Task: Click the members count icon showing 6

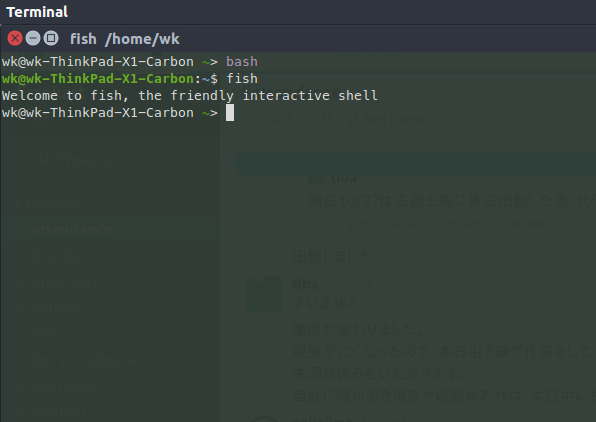Action: pyautogui.click(x=282, y=118)
